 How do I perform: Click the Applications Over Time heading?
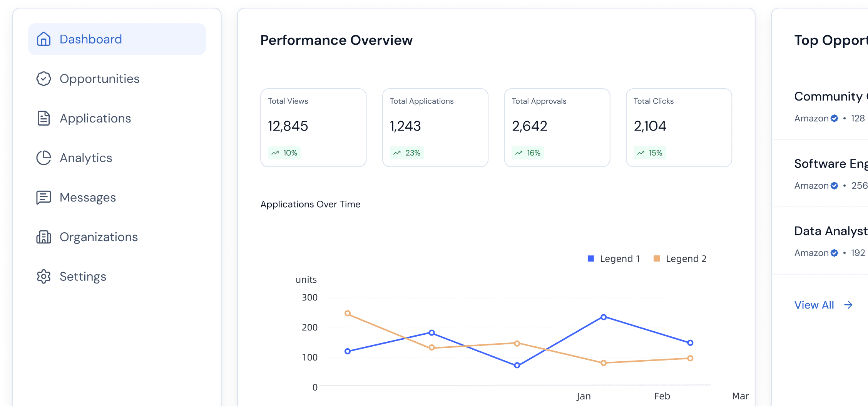tap(310, 204)
